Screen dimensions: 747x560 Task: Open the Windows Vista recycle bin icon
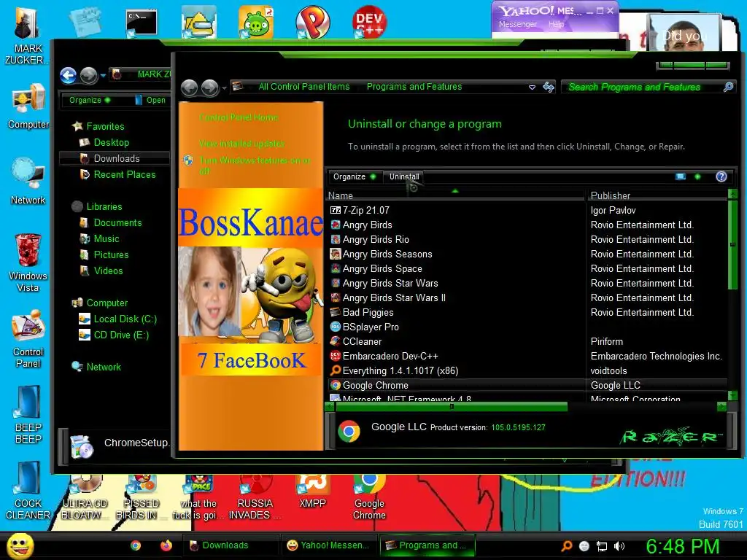pos(28,262)
